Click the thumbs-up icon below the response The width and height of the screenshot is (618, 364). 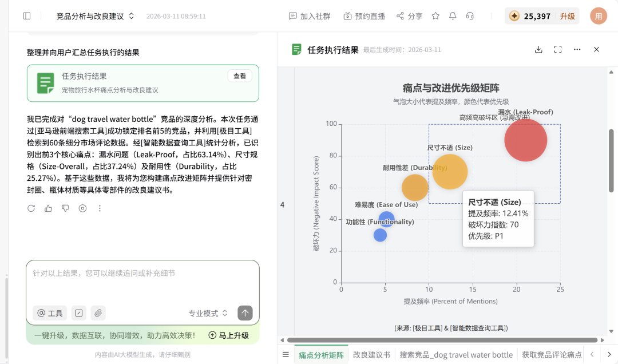[48, 208]
